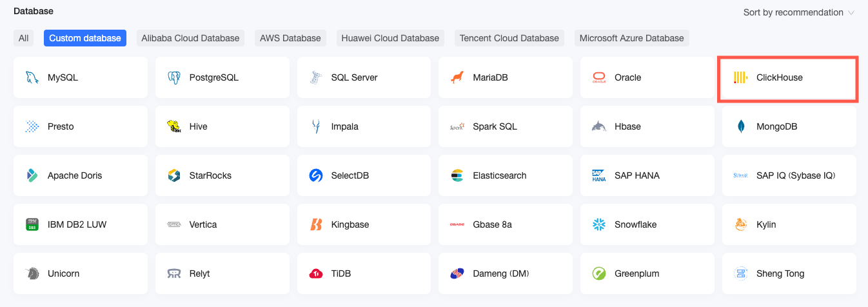Select the Custom database tab
Image resolution: width=868 pixels, height=307 pixels.
coord(85,38)
